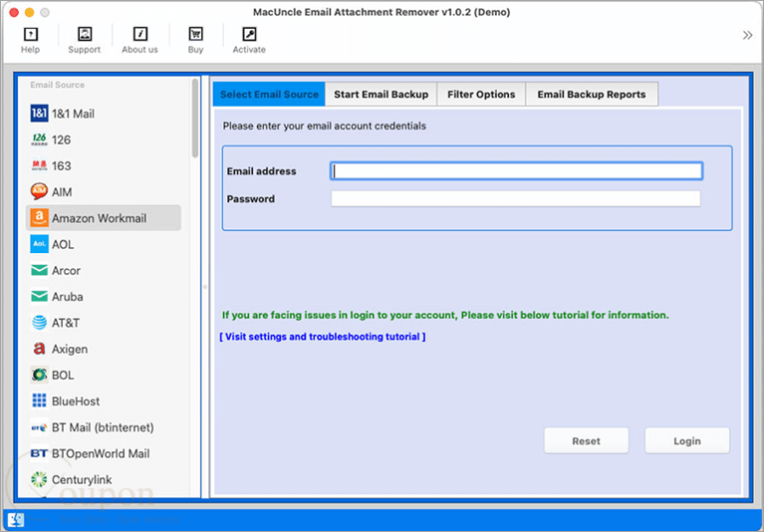Switch to Filter Options tab
This screenshot has height=532, width=764.
click(x=481, y=94)
